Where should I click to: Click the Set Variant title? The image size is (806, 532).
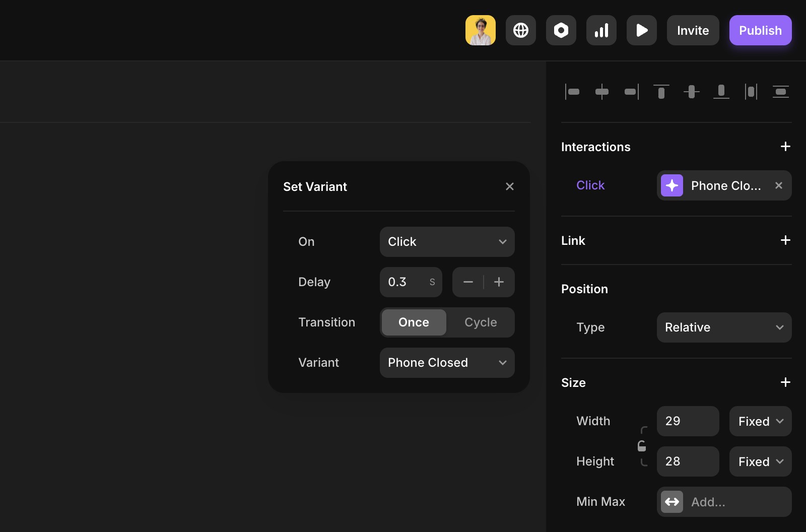(x=315, y=186)
